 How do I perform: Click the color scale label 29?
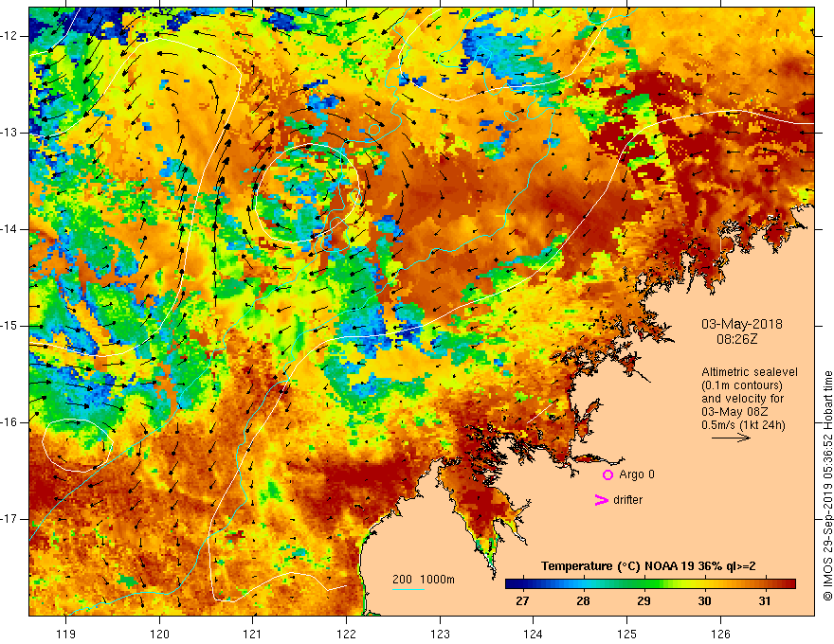tap(644, 601)
